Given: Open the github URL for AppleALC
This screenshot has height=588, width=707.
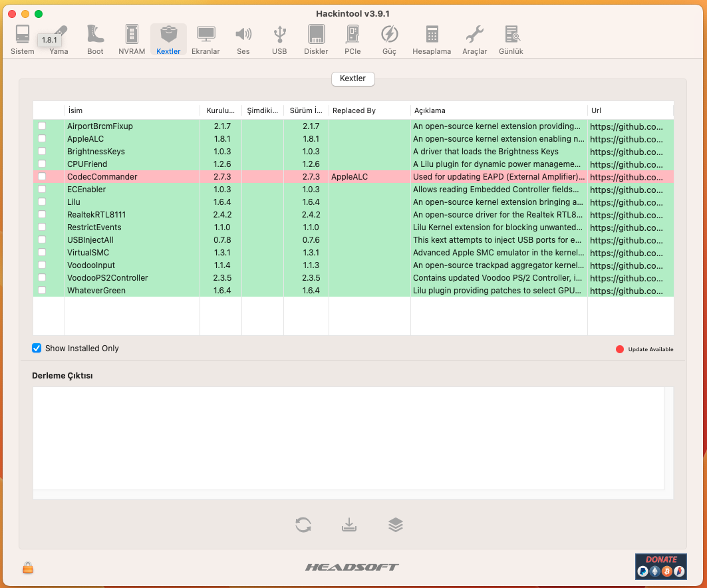Looking at the screenshot, I should 627,139.
